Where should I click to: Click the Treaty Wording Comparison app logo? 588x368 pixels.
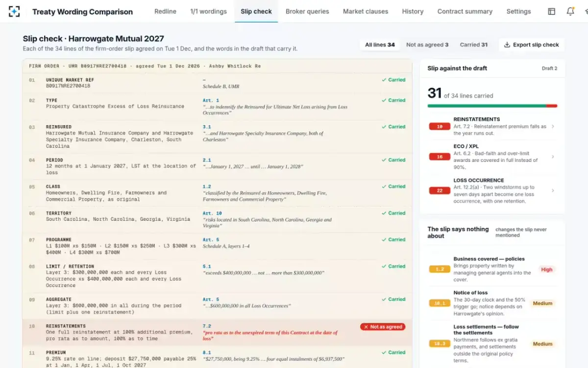point(15,11)
